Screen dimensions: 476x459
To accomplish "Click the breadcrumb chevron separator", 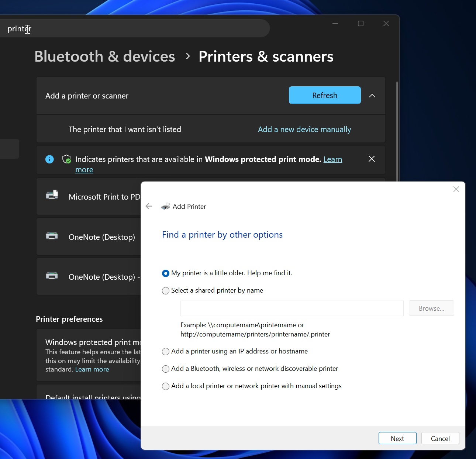I will 188,56.
